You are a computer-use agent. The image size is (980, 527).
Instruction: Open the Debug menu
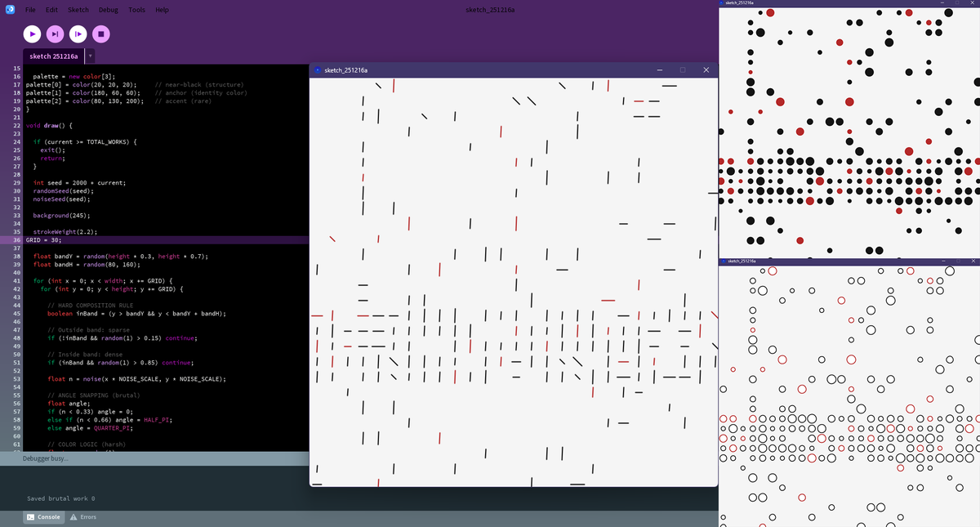coord(108,10)
